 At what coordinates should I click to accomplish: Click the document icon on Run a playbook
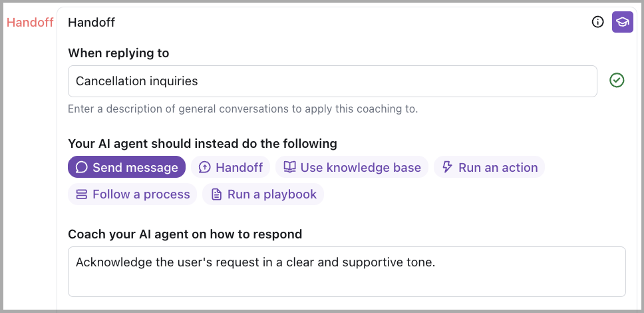click(216, 194)
